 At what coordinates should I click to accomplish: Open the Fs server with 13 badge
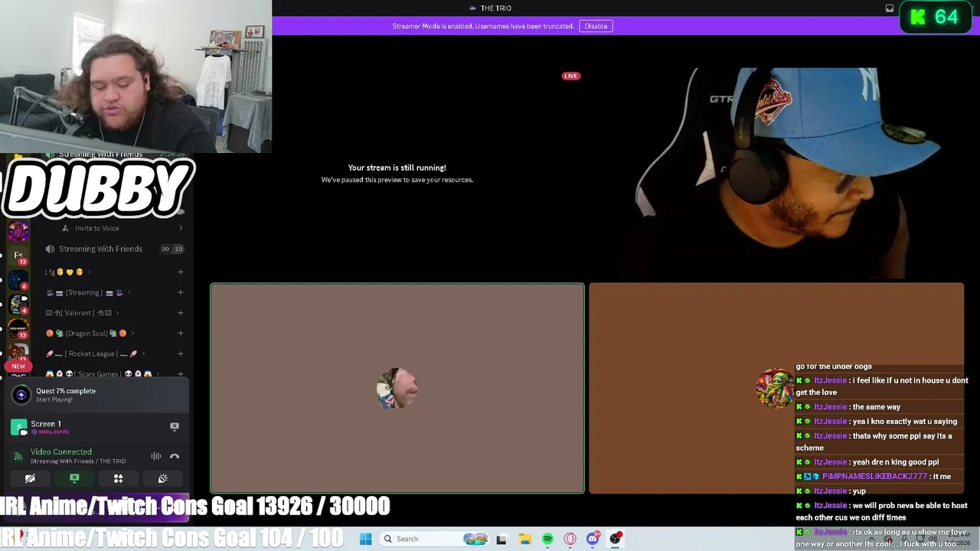pyautogui.click(x=18, y=256)
